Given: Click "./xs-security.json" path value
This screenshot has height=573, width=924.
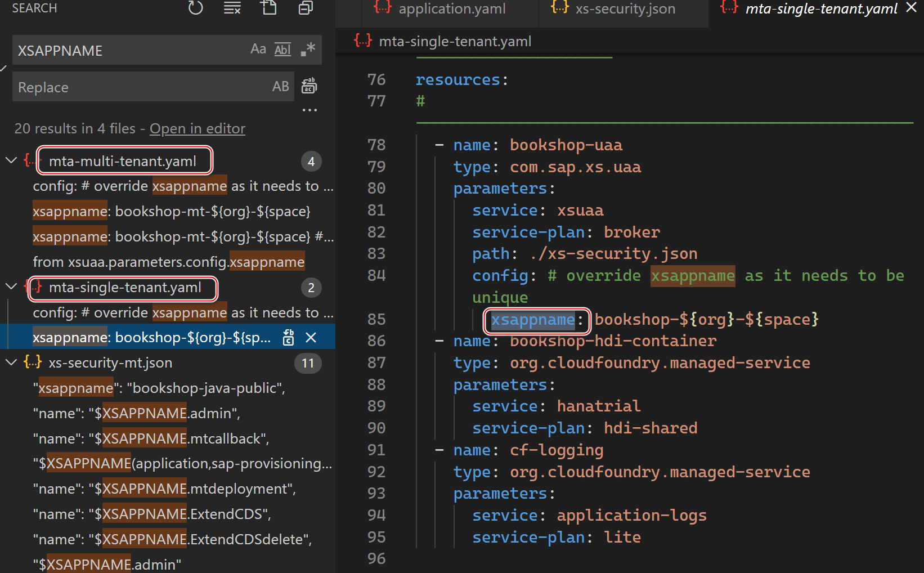Looking at the screenshot, I should tap(613, 254).
